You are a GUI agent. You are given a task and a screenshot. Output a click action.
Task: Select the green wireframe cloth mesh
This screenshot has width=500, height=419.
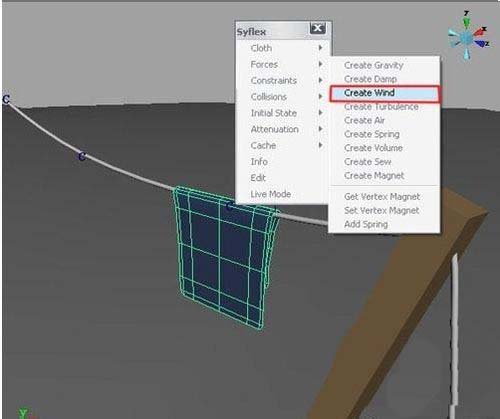point(225,257)
